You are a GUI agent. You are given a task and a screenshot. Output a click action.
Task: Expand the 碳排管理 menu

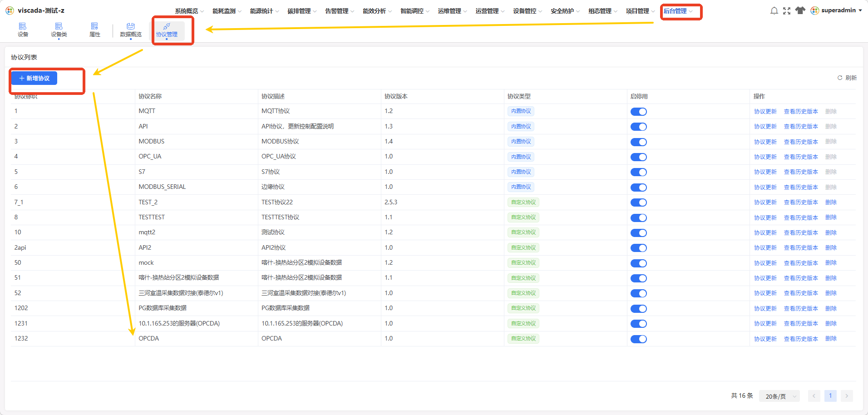pos(302,11)
